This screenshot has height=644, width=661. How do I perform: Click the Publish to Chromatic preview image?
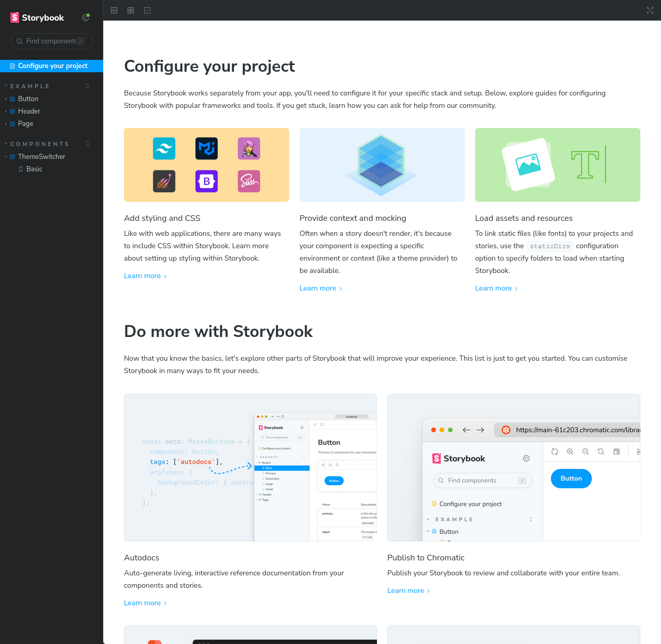click(514, 468)
